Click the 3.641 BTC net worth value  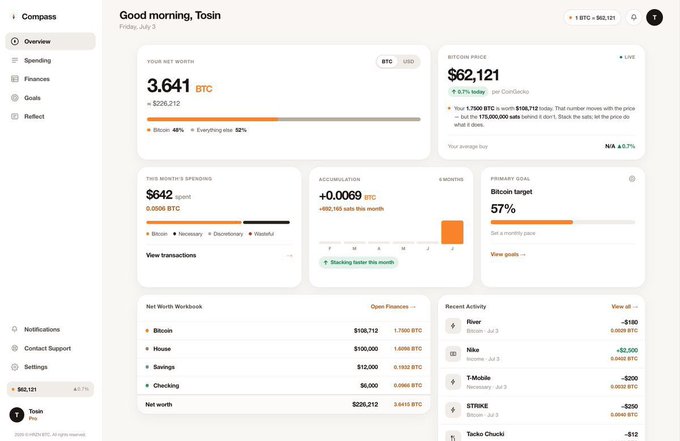[180, 85]
